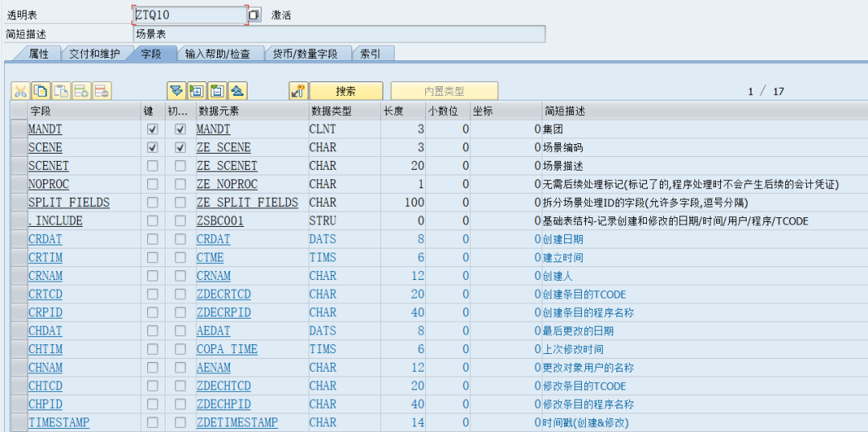Viewport: 868px width, 432px height.
Task: Click the table name field containing ZTQ10
Action: 189,15
